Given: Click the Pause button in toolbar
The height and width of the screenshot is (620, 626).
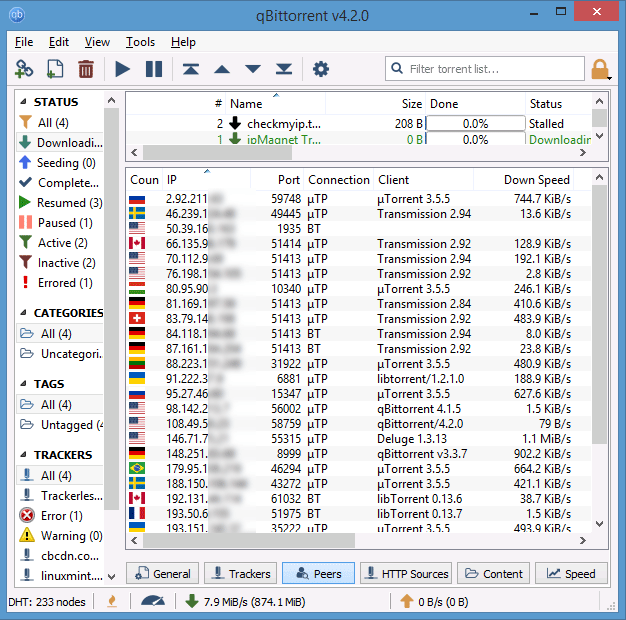Looking at the screenshot, I should (x=154, y=69).
